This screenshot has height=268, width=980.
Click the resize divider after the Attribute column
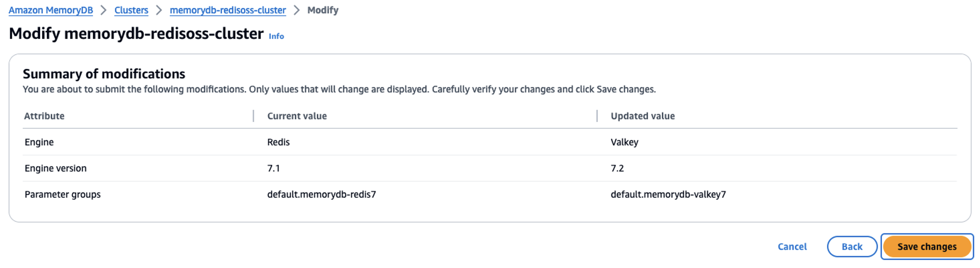point(253,116)
